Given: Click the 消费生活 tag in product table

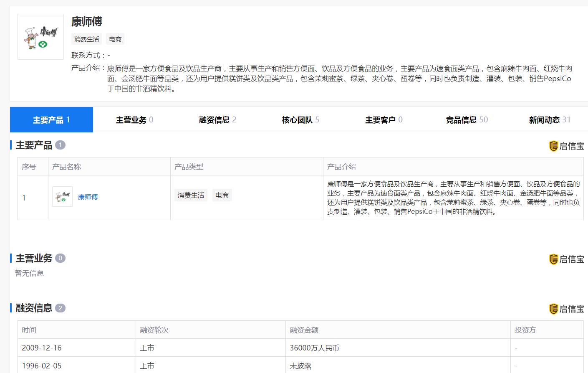Looking at the screenshot, I should point(191,195).
